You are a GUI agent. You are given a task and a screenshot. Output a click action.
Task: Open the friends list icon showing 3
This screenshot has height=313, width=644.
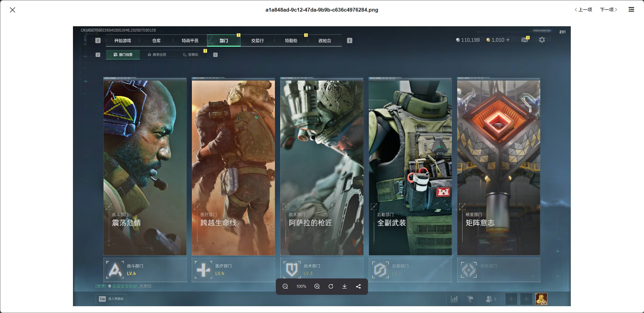pos(491,299)
